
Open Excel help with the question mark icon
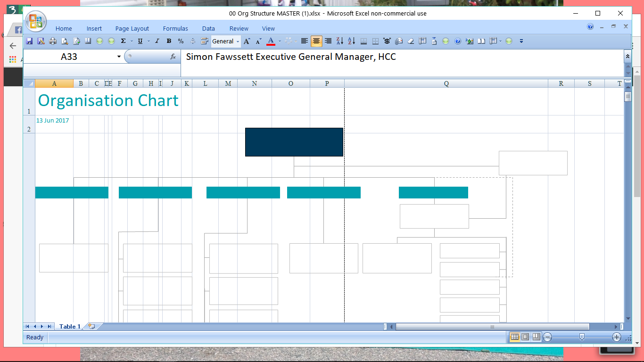click(457, 41)
